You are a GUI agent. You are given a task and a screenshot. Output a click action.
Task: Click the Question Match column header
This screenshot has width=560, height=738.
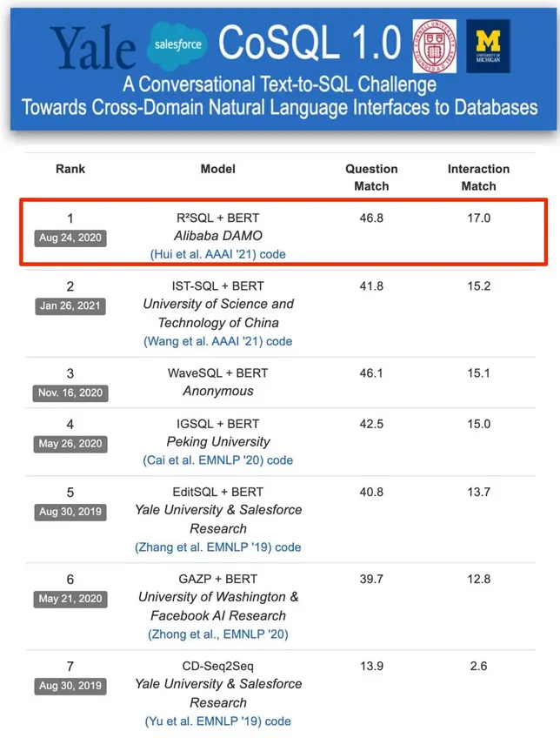point(371,177)
